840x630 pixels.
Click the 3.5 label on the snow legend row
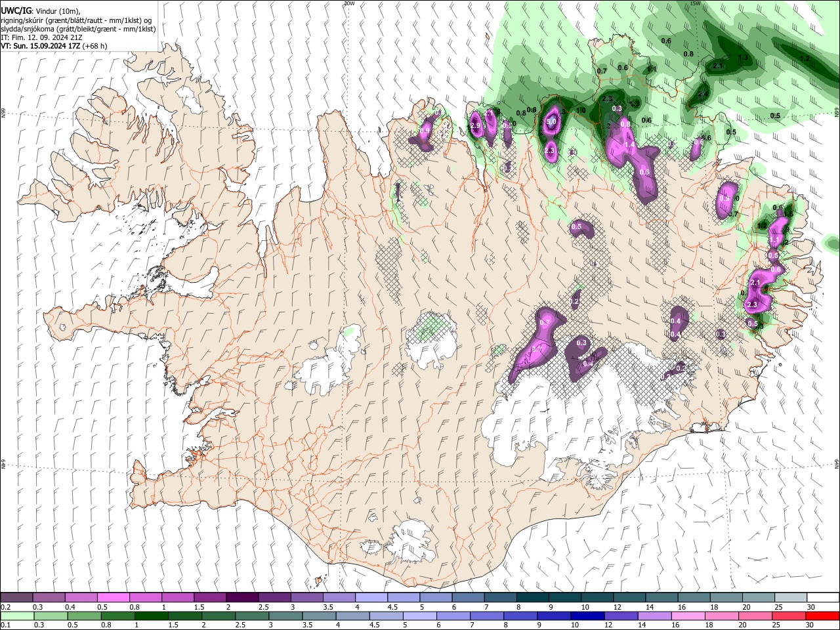point(328,607)
